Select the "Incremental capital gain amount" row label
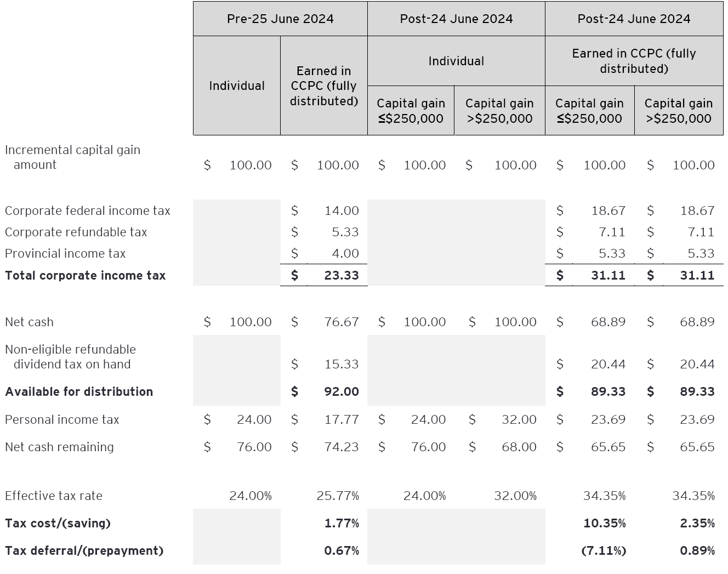728x574 pixels. pos(72,157)
